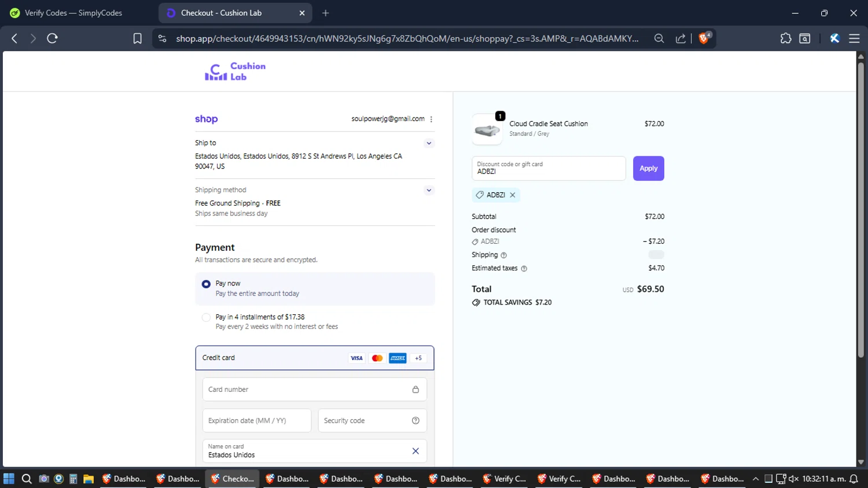The height and width of the screenshot is (488, 868).
Task: Choose Pay in 4 installments of $17.38
Action: (x=206, y=317)
